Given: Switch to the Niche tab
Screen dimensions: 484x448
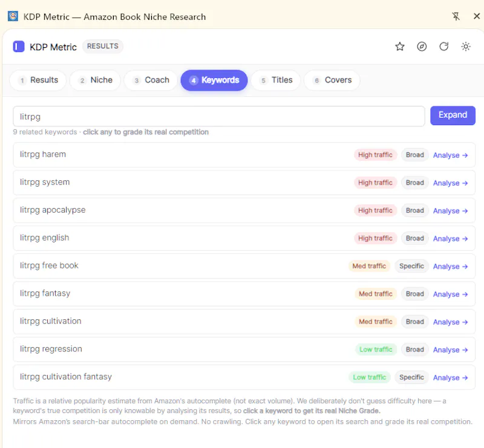Looking at the screenshot, I should (x=95, y=80).
